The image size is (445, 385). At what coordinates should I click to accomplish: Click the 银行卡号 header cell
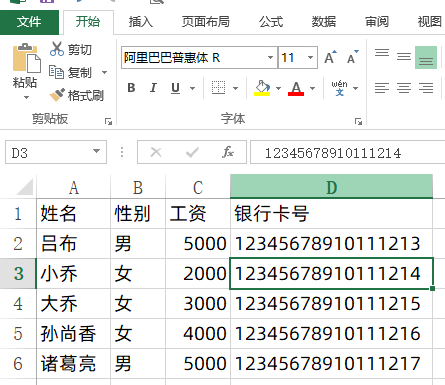click(x=331, y=214)
